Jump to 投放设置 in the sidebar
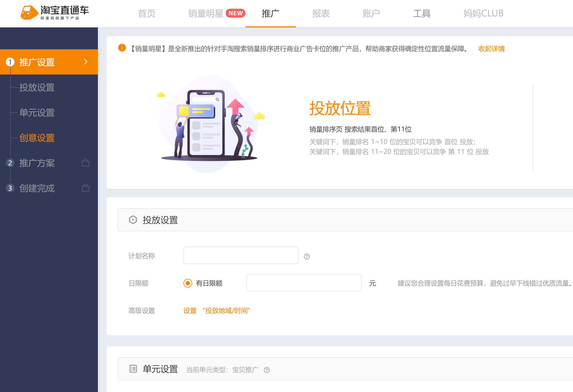Viewport: 573px width, 392px height. 37,87
